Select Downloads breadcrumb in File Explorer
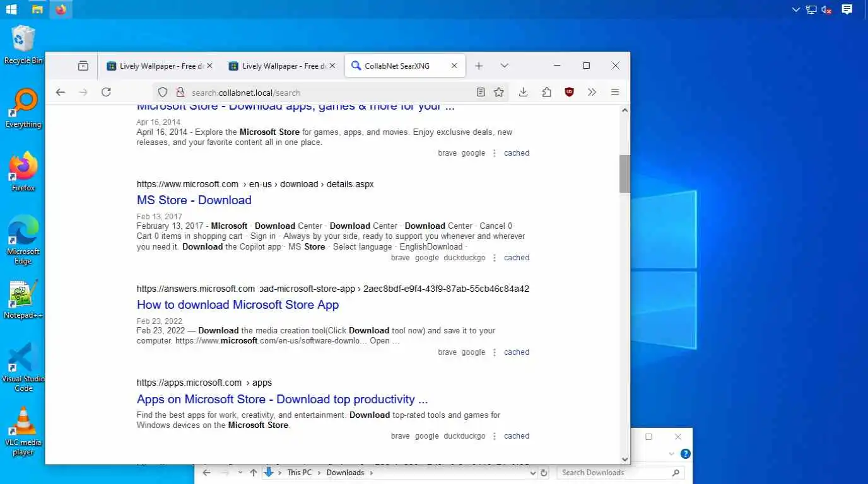 pos(345,473)
